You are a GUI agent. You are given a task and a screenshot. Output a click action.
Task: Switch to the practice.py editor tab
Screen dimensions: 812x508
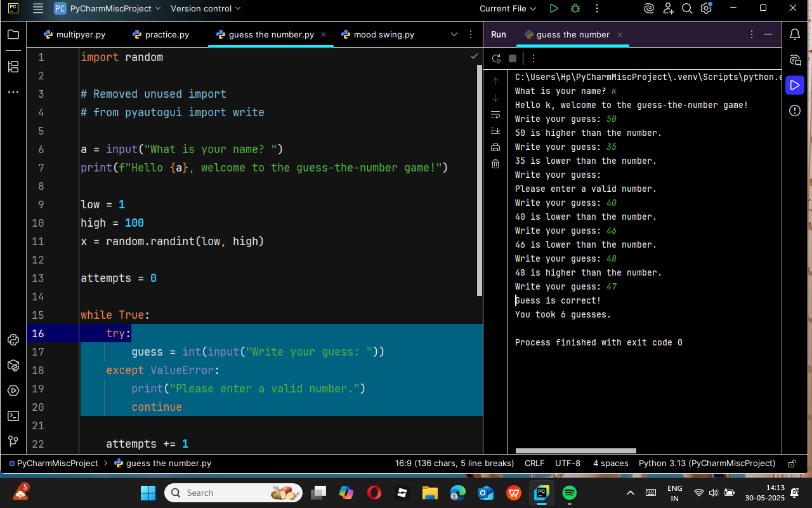pyautogui.click(x=166, y=35)
